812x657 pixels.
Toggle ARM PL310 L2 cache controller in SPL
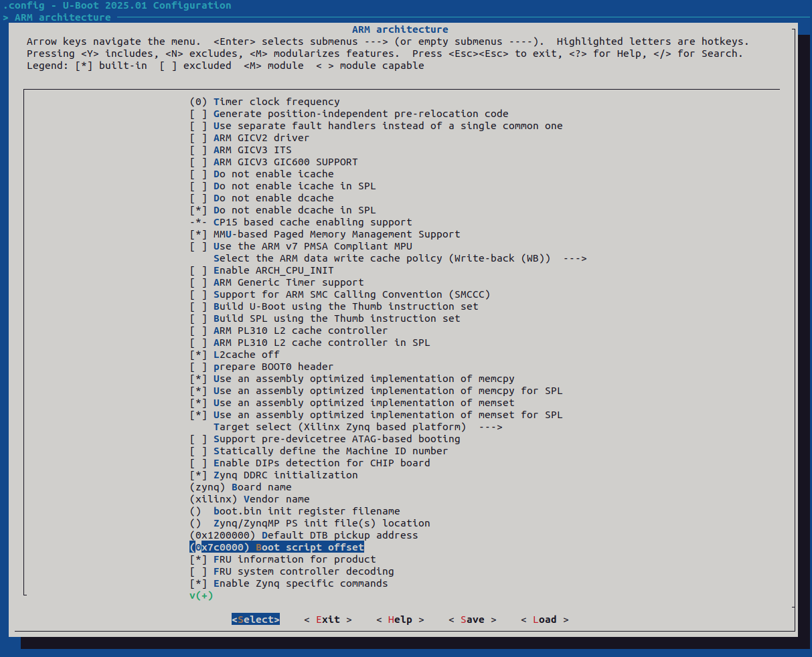click(x=309, y=343)
